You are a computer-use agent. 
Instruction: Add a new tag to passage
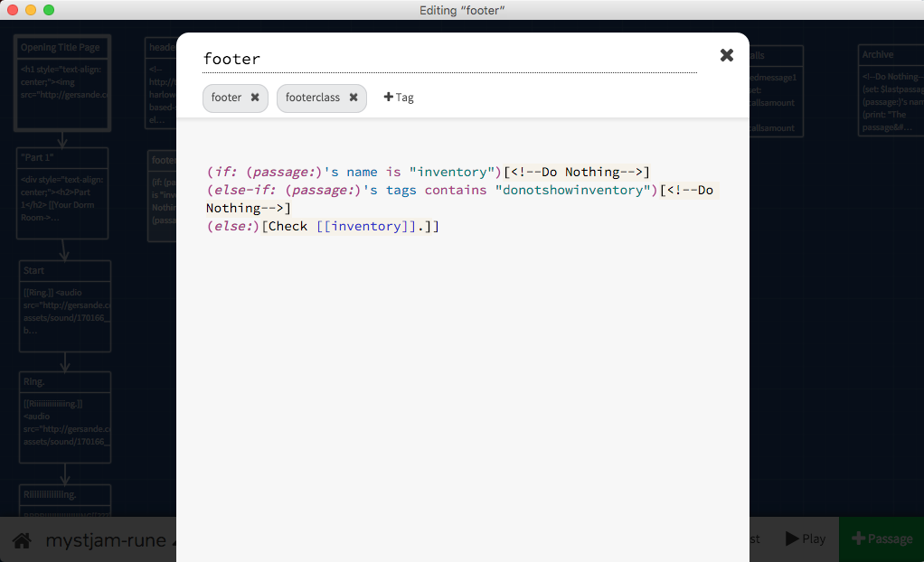click(399, 98)
